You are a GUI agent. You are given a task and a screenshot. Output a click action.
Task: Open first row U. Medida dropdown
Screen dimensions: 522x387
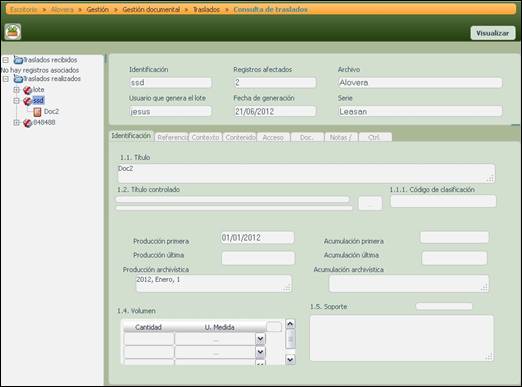tap(260, 339)
